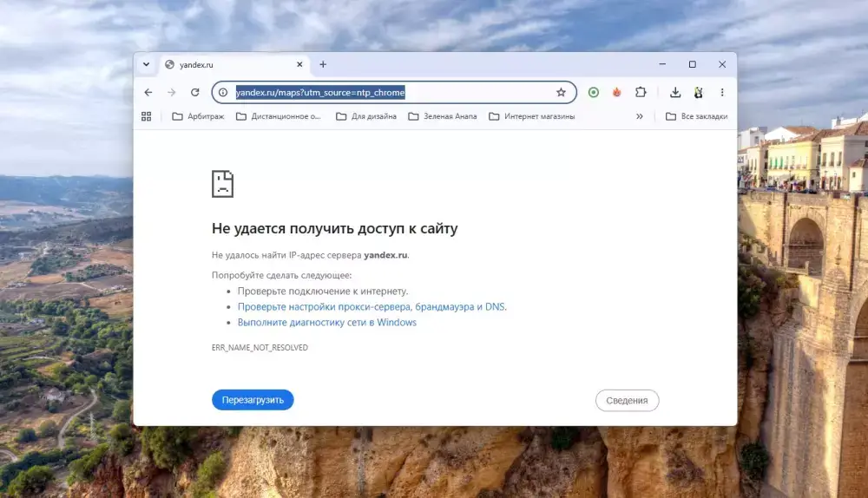Open the Интернет магазины bookmark folder
Viewport: 868px width, 498px height.
click(532, 116)
